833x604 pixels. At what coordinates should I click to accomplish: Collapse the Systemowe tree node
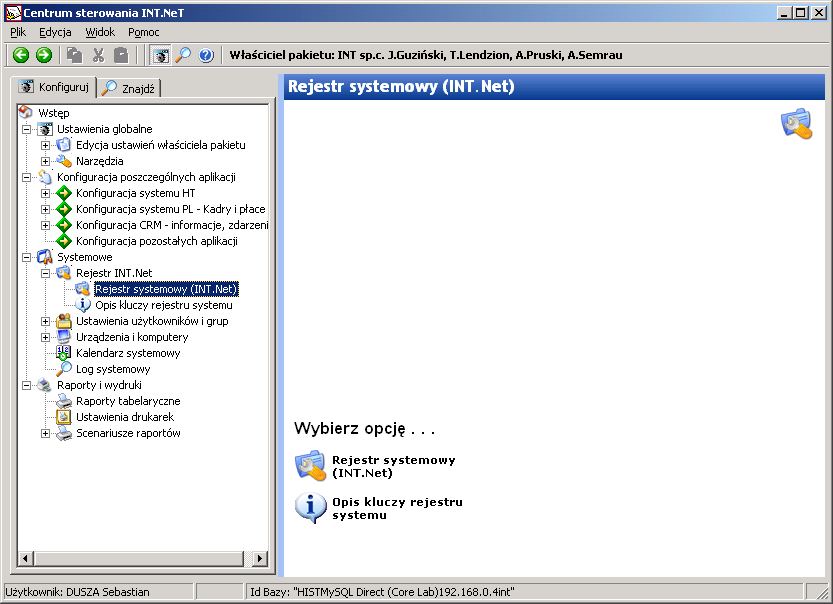pos(26,257)
